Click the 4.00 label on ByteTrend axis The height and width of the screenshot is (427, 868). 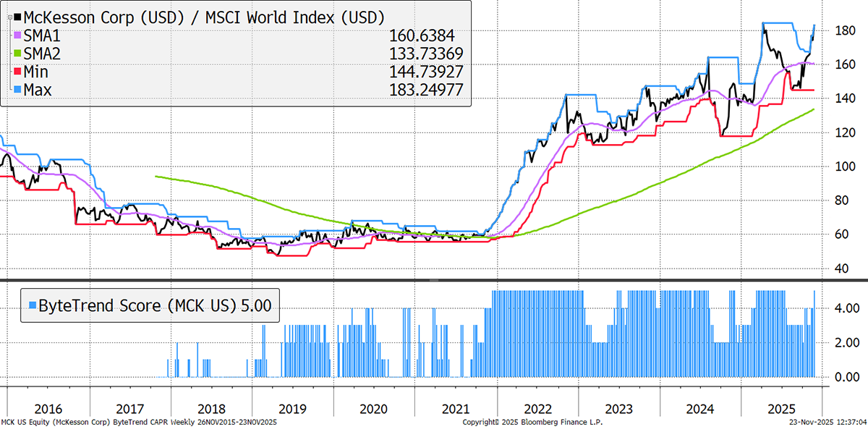[x=845, y=308]
